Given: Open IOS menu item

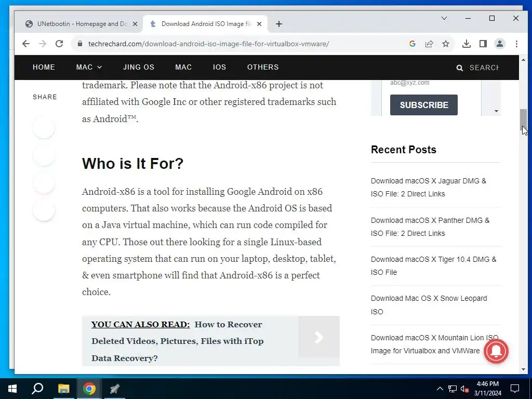Looking at the screenshot, I should coord(219,67).
